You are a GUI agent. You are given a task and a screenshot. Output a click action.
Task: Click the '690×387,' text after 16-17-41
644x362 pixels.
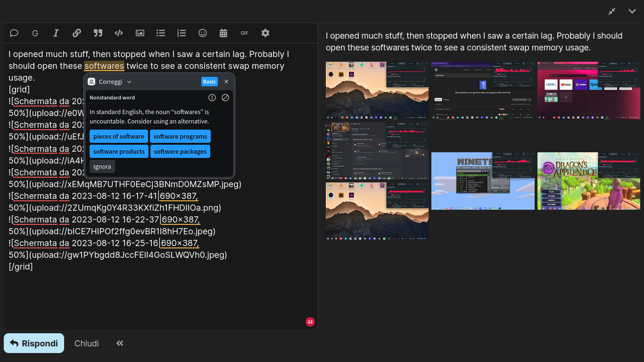(179, 196)
